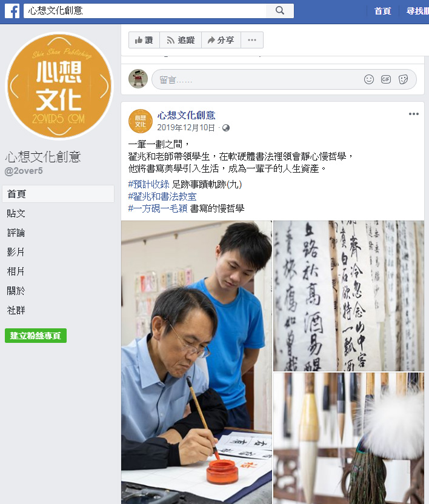429x504 pixels.
Task: Select 貼文 in the sidebar
Action: [16, 213]
